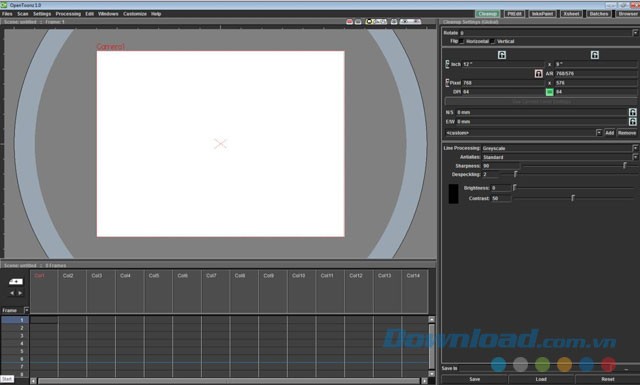This screenshot has height=385, width=640.
Task: Toggle the height lock icon above 9" field
Action: coord(595,55)
